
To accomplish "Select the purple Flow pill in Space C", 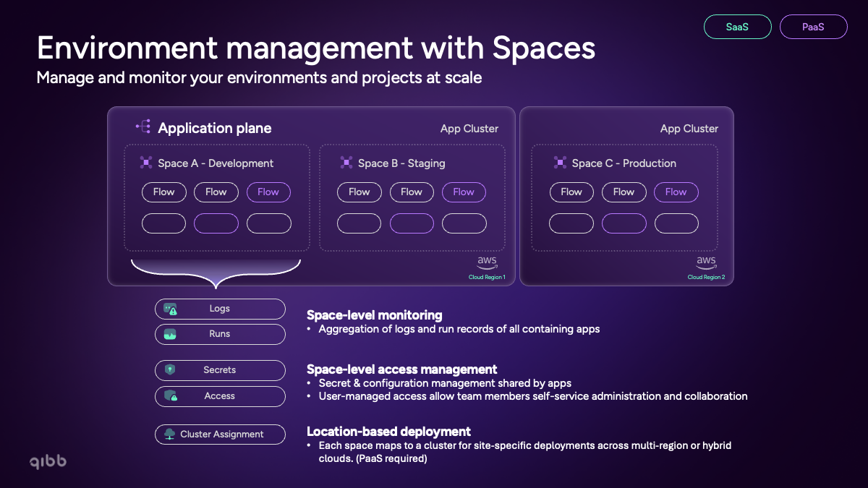I will pyautogui.click(x=676, y=192).
